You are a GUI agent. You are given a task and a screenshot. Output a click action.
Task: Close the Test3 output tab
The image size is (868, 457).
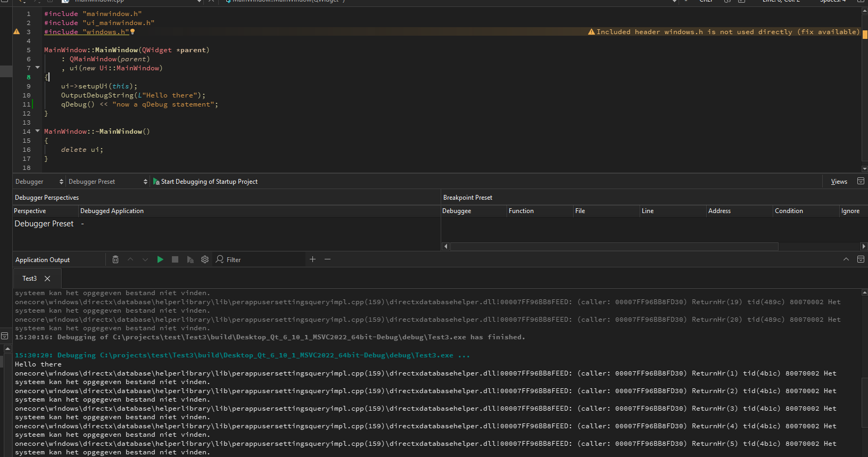(47, 279)
